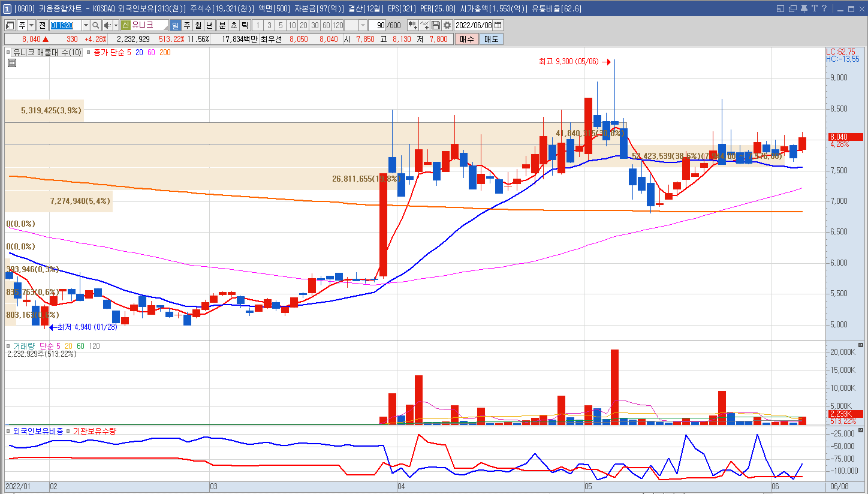
Task: Click the save chart floppy disk icon
Action: pyautogui.click(x=436, y=25)
